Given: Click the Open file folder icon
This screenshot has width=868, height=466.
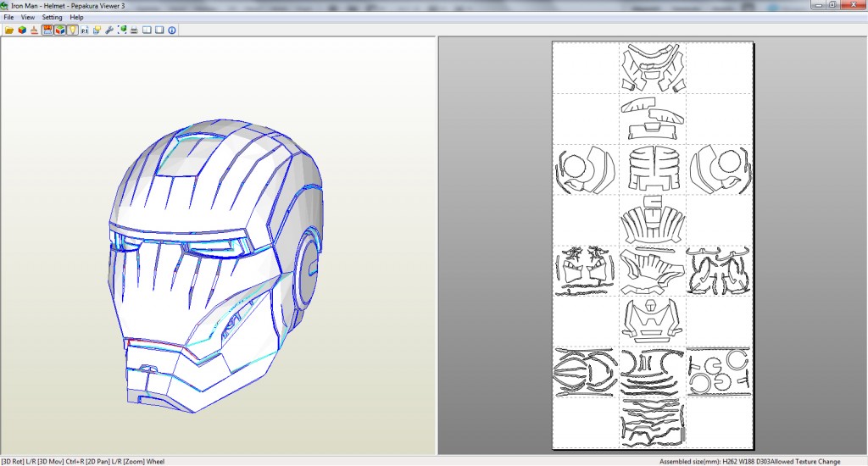Looking at the screenshot, I should (9, 30).
